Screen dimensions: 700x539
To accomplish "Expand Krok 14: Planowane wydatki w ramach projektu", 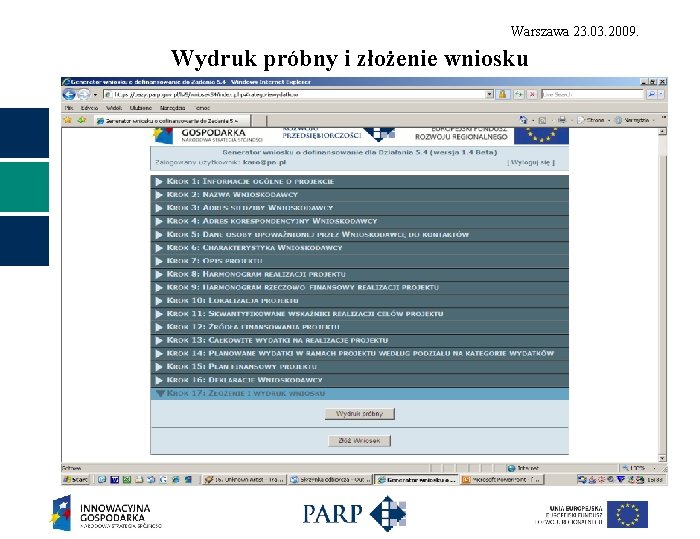I will [x=360, y=353].
